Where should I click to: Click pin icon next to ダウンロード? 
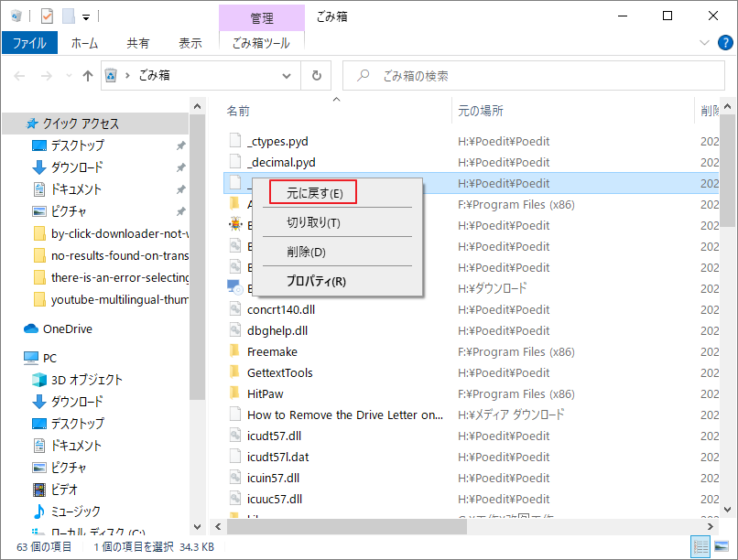[180, 167]
